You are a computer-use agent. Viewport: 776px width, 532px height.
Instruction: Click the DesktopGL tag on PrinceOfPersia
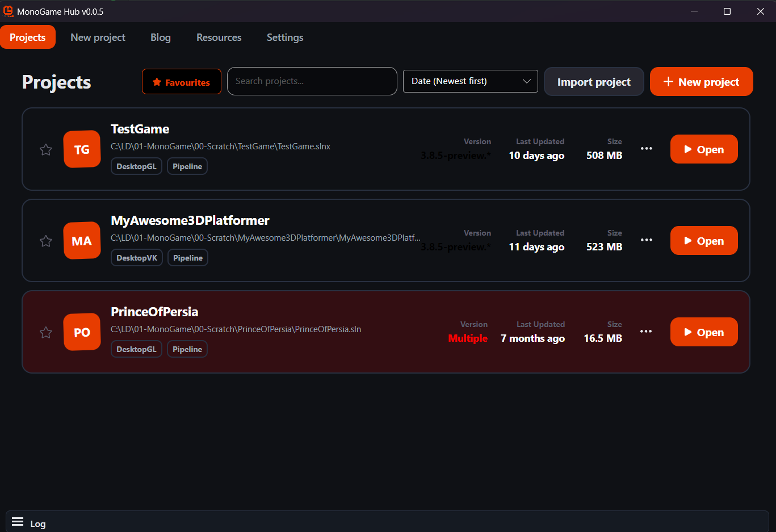click(x=136, y=349)
